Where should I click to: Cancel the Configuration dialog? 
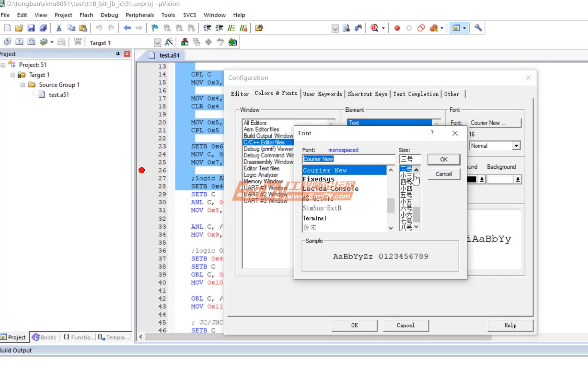click(406, 325)
